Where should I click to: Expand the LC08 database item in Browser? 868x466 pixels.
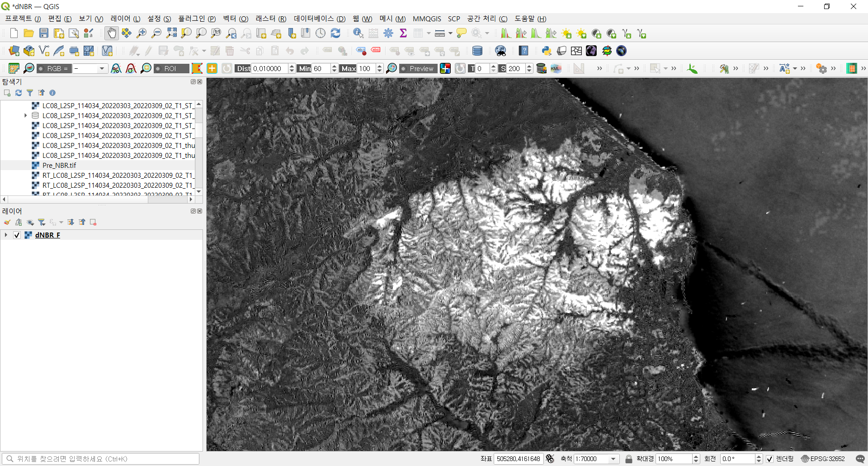pos(26,115)
